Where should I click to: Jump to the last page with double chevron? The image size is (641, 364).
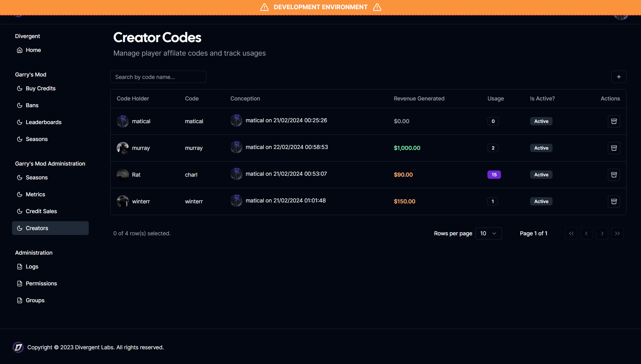click(617, 233)
